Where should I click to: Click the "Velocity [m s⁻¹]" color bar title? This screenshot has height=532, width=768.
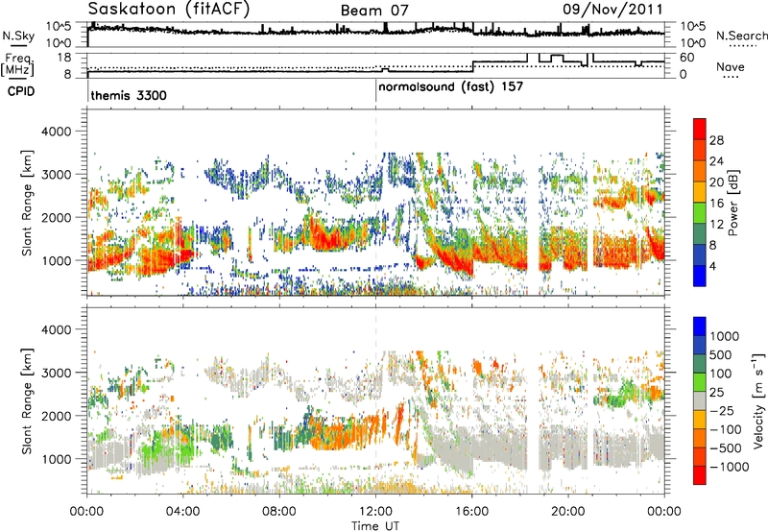(x=758, y=400)
